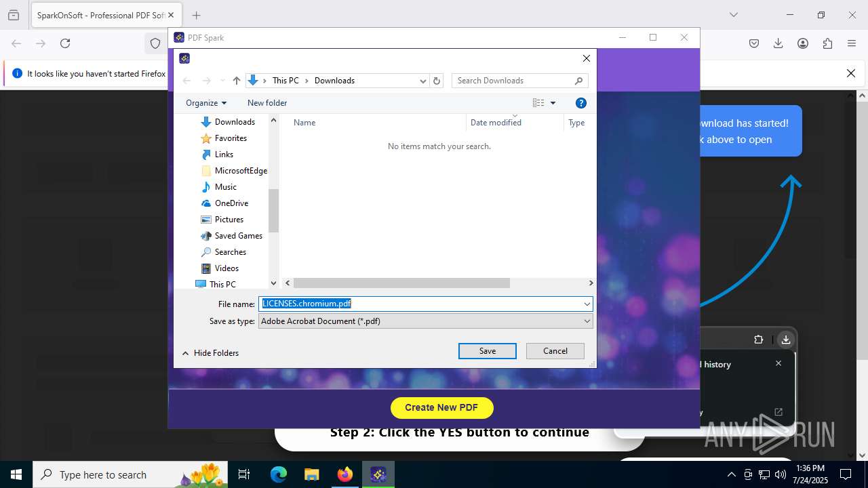868x488 pixels.
Task: Open the view options dropdown arrow
Action: [x=553, y=103]
